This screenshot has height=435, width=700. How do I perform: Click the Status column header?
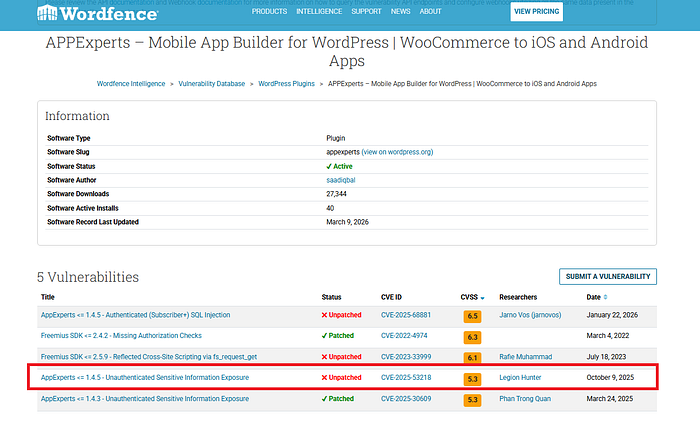(331, 297)
